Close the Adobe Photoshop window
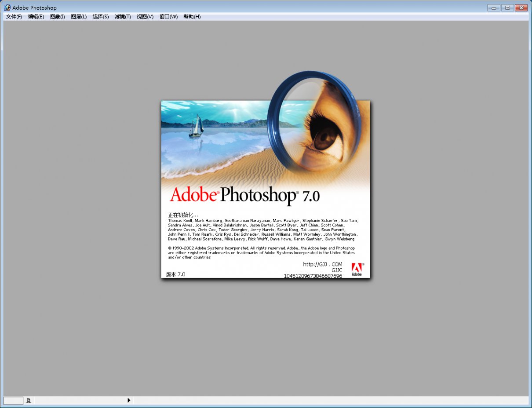Viewport: 532px width, 408px height. (x=521, y=7)
